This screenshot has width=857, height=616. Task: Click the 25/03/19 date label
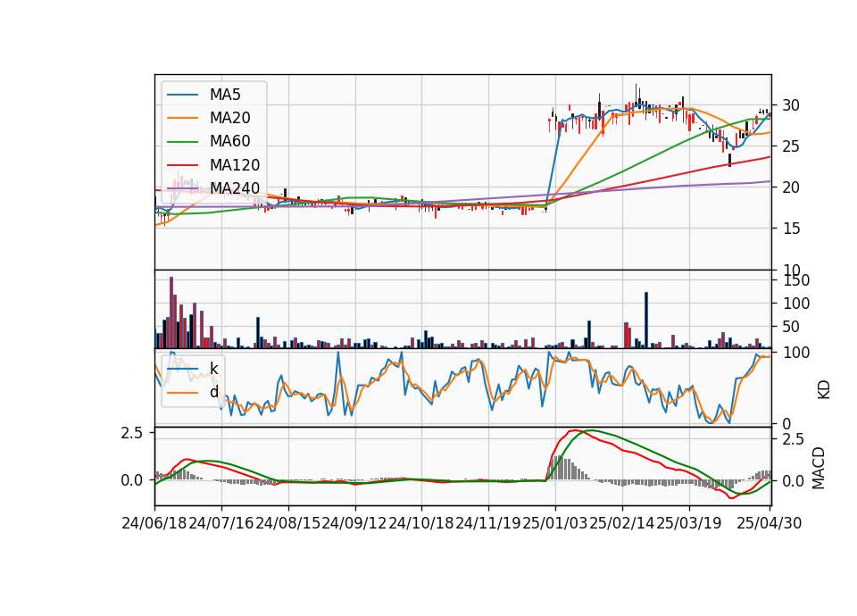(688, 523)
